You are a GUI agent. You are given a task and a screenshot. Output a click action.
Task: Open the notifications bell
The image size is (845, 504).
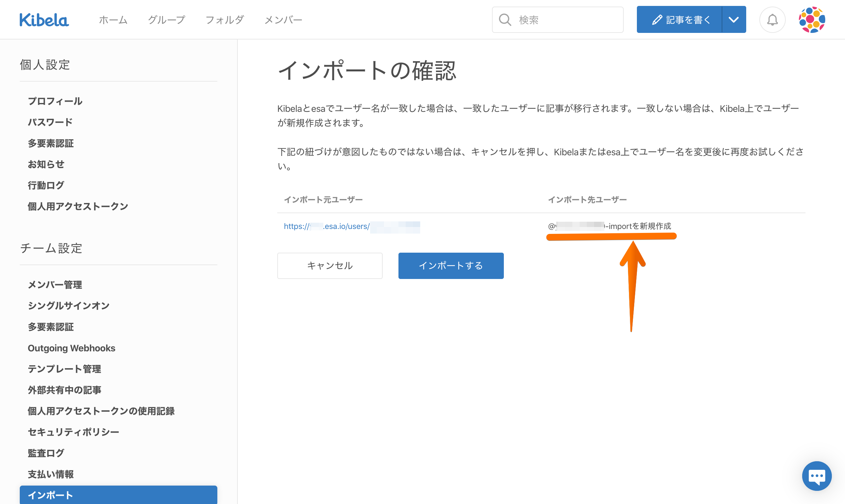pos(772,20)
